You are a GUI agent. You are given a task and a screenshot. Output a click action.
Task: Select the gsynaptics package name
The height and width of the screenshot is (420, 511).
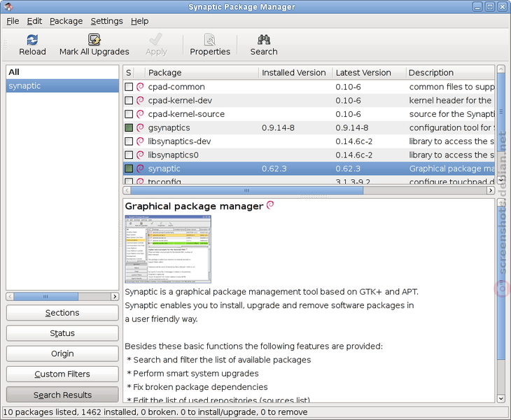click(169, 127)
